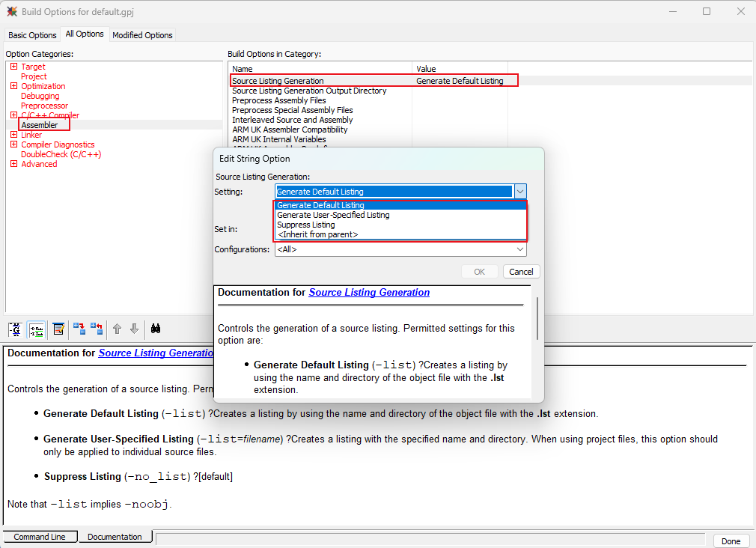Click the Done button
The height and width of the screenshot is (548, 756).
click(731, 541)
